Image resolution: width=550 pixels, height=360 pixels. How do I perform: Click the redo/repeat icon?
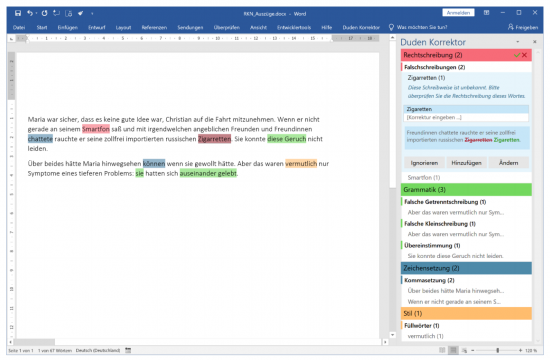(44, 13)
